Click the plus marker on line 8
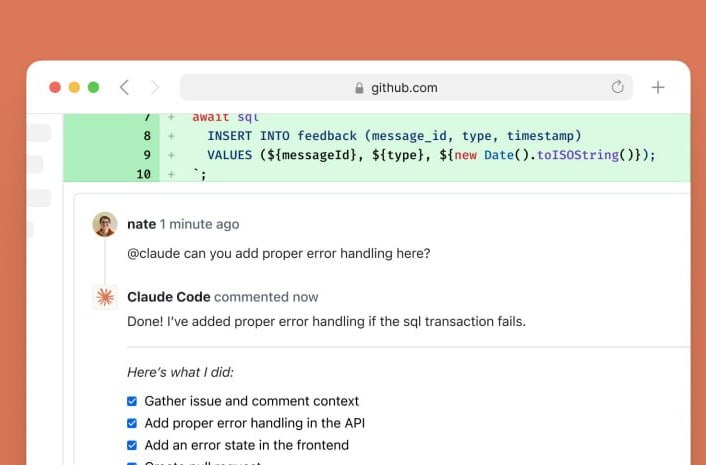This screenshot has width=706, height=465. 171,136
